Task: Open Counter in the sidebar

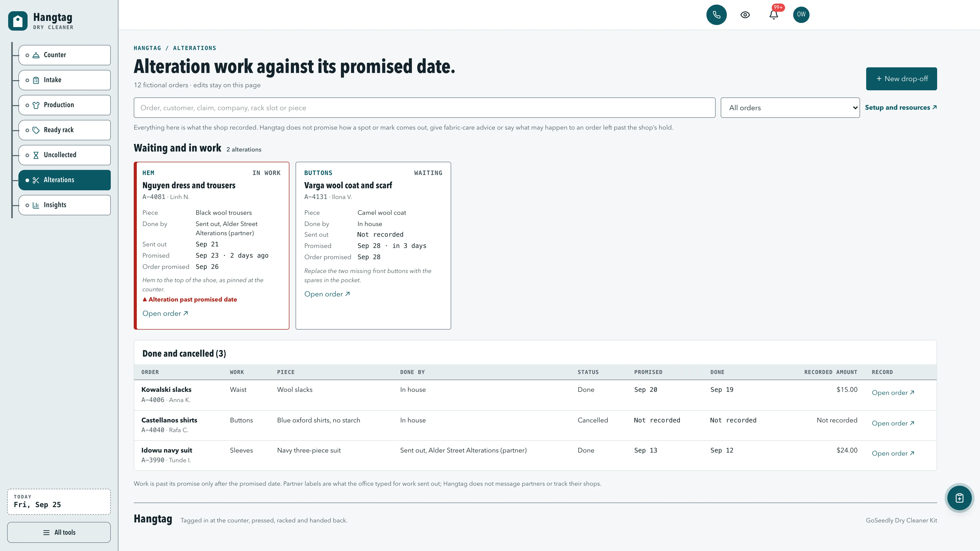Action: [64, 55]
